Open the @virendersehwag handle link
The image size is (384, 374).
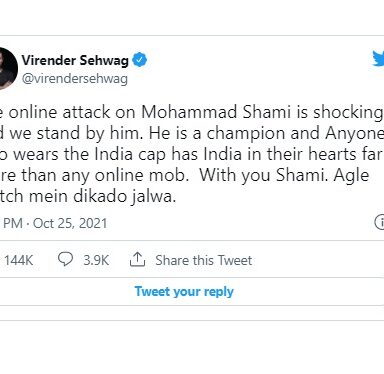coord(75,79)
